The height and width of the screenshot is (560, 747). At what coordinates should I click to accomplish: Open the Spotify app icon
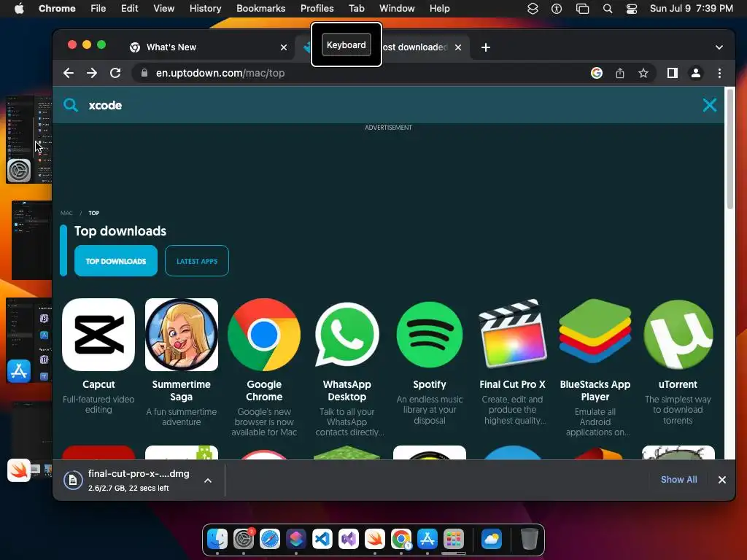[430, 335]
